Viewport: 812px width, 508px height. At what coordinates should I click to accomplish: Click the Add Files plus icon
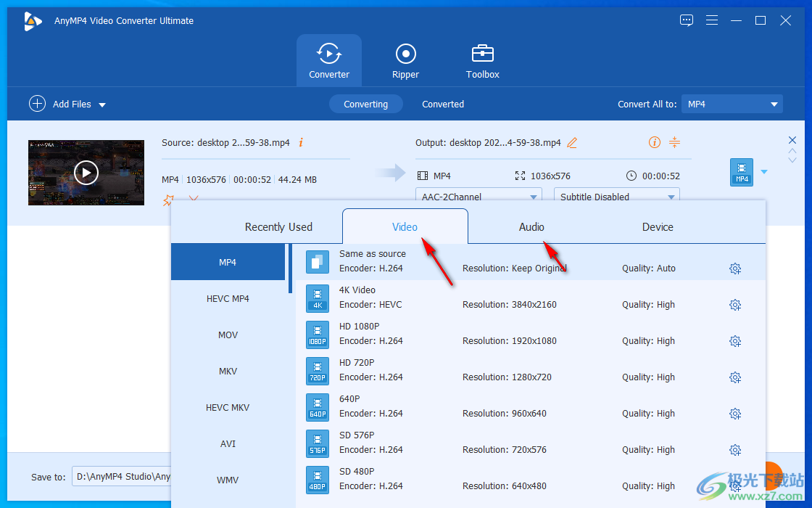coord(37,104)
